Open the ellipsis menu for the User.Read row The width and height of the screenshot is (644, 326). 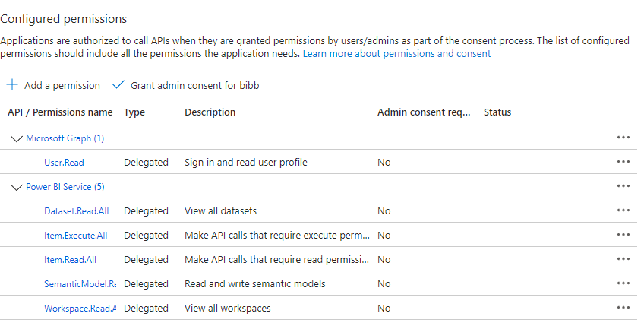623,162
